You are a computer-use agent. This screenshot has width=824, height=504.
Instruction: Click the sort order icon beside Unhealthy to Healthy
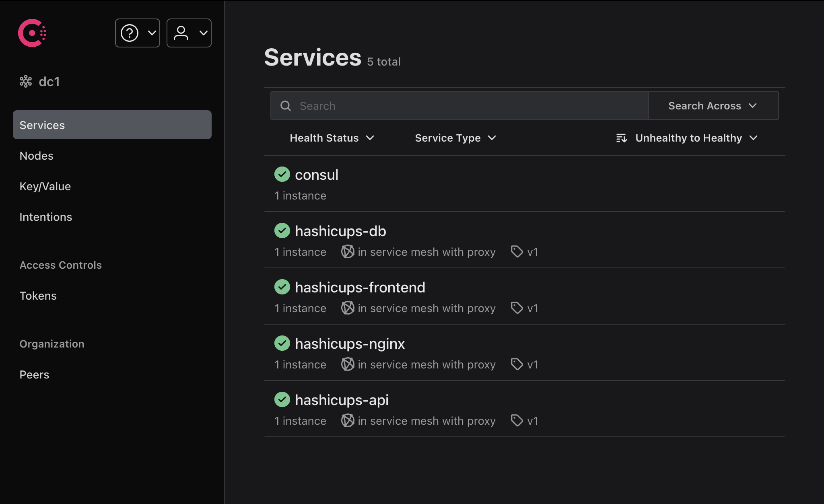click(x=621, y=138)
